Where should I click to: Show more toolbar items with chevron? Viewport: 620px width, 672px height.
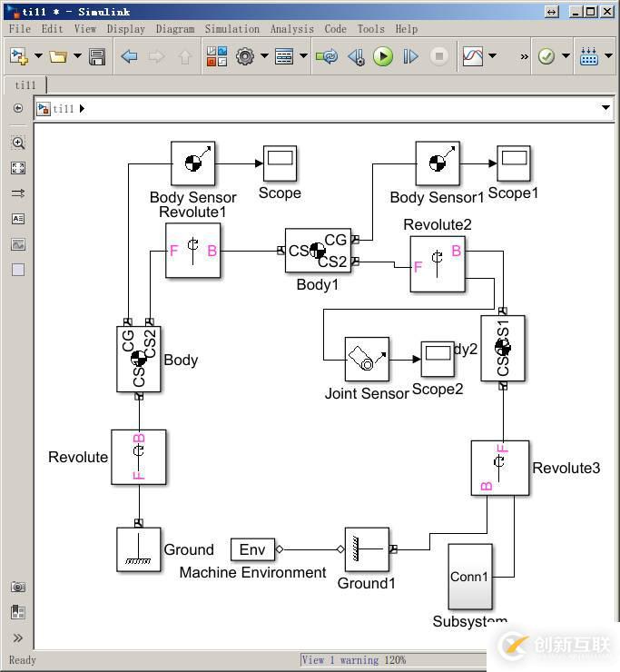click(524, 56)
